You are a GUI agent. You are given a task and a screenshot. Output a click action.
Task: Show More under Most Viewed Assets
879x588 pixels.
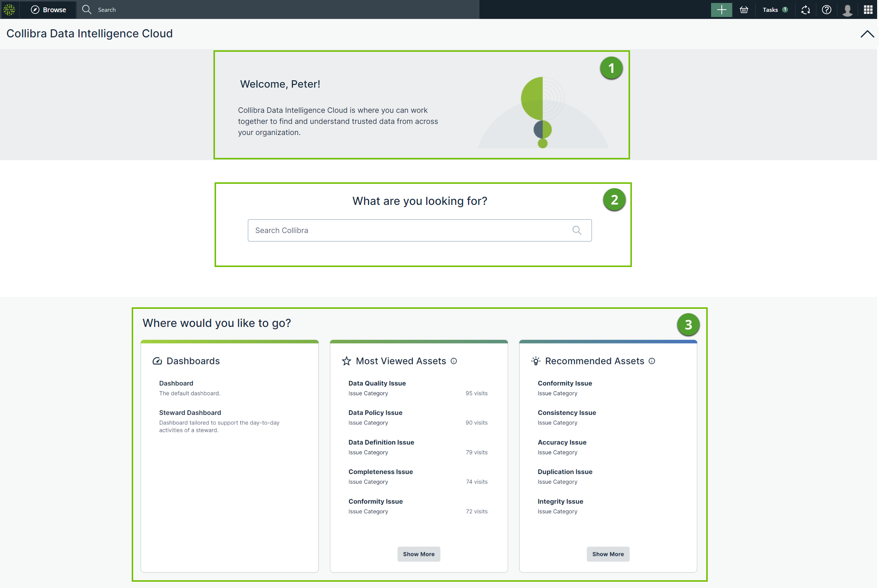tap(419, 554)
